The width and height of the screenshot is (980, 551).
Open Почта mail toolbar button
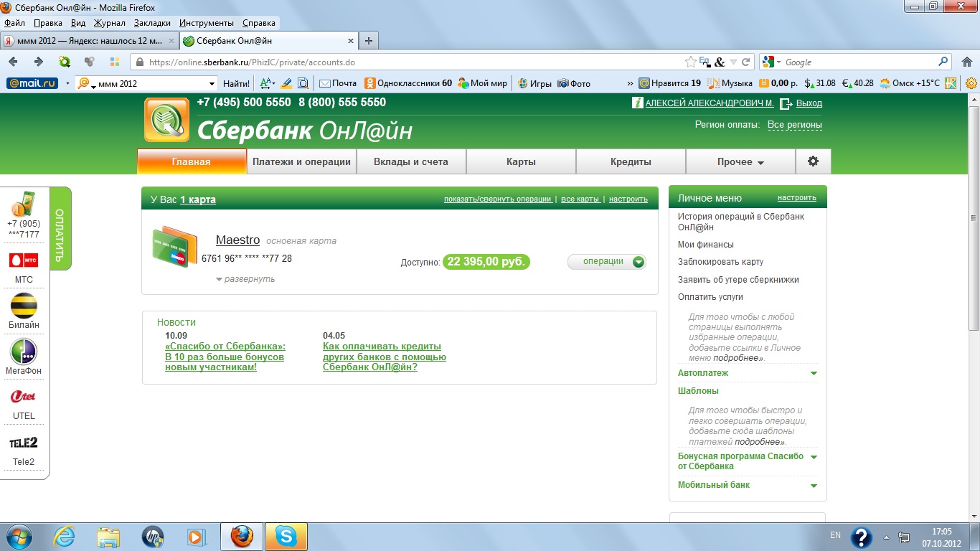(338, 83)
